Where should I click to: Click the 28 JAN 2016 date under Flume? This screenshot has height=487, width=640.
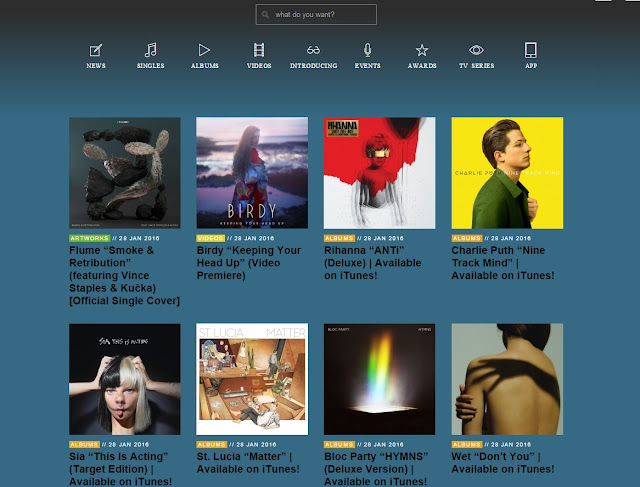click(139, 238)
